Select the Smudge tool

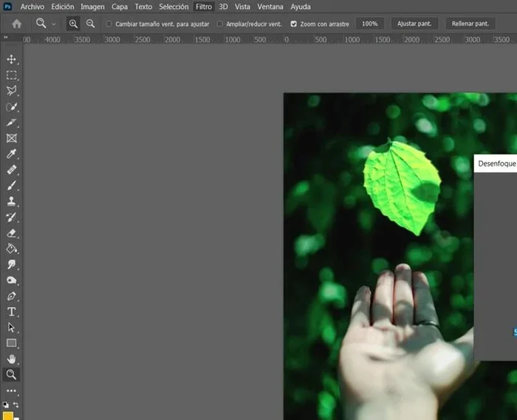click(12, 264)
